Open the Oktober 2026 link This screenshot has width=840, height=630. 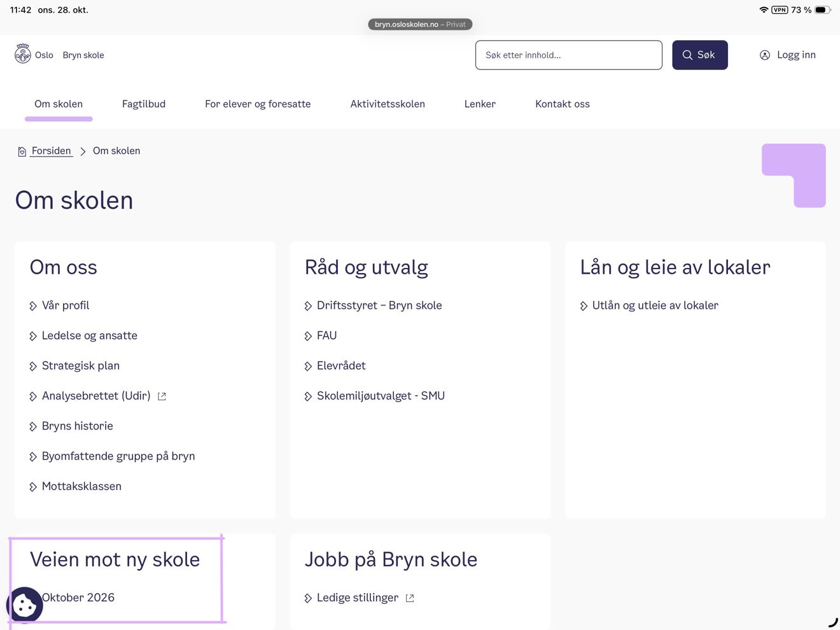pyautogui.click(x=78, y=598)
